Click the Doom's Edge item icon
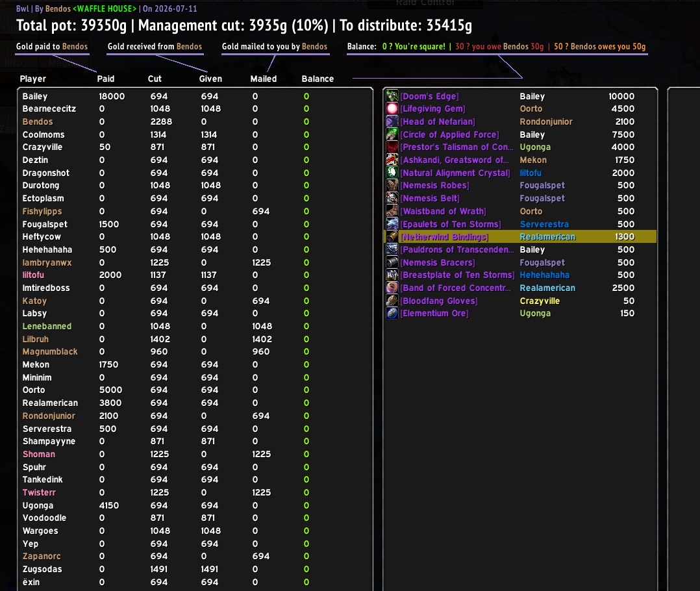 [x=392, y=96]
